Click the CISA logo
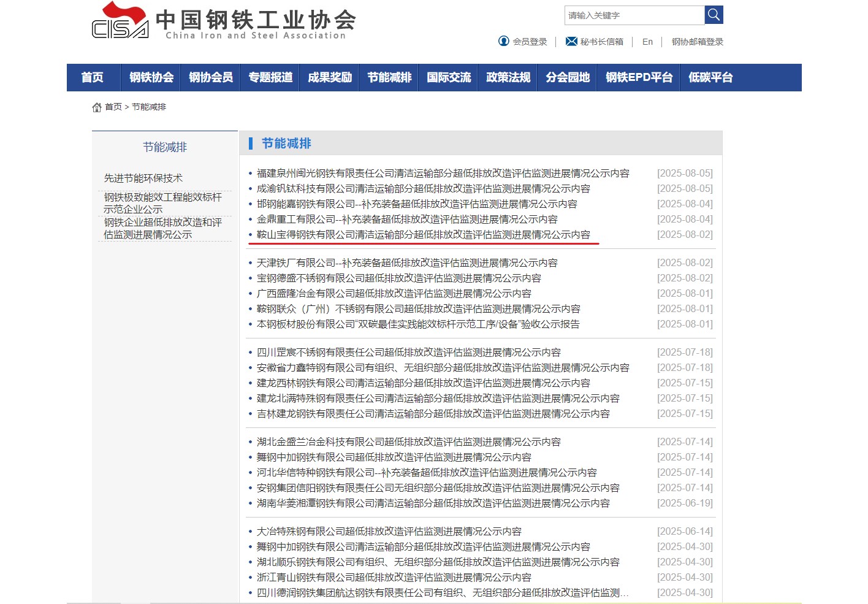This screenshot has height=604, width=868. 120,21
